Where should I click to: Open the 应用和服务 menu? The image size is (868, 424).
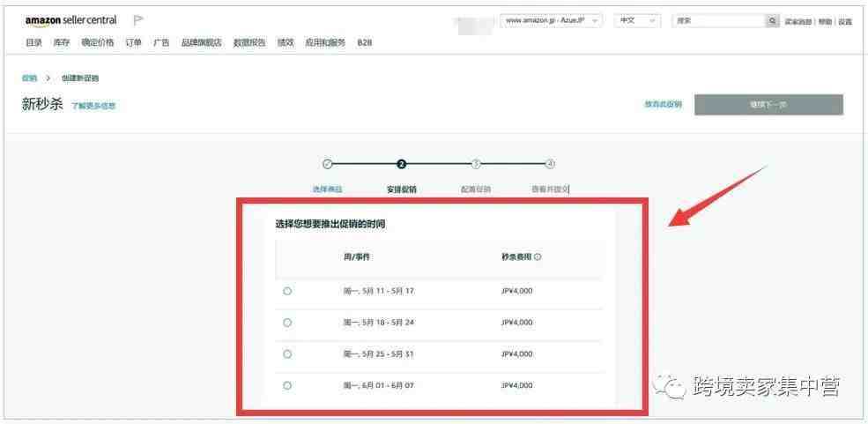325,42
